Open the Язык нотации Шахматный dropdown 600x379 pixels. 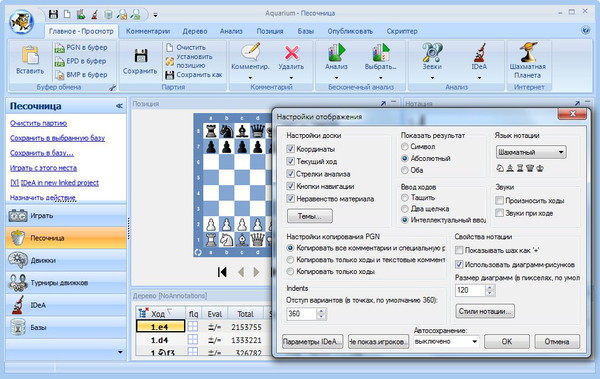531,152
